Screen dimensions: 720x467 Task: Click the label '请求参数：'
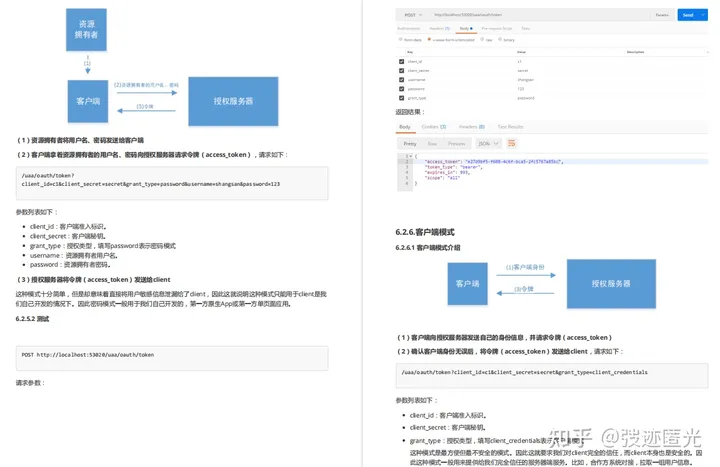coord(30,383)
